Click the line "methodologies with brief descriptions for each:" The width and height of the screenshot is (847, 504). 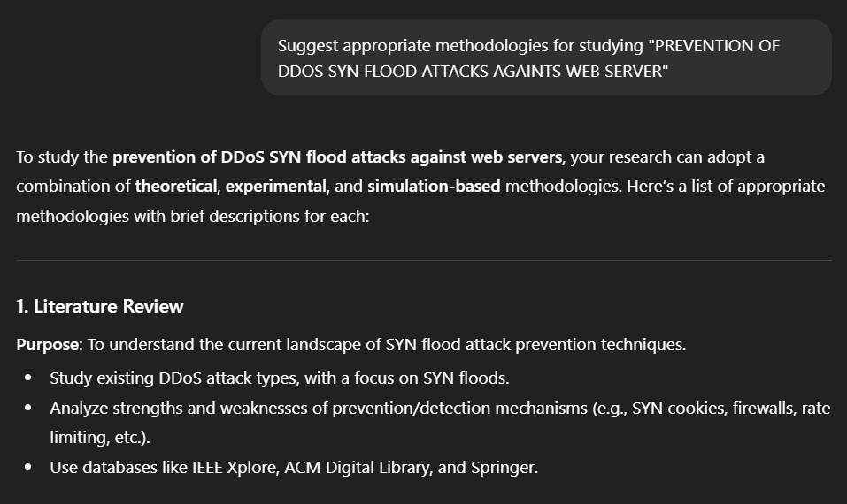click(191, 216)
